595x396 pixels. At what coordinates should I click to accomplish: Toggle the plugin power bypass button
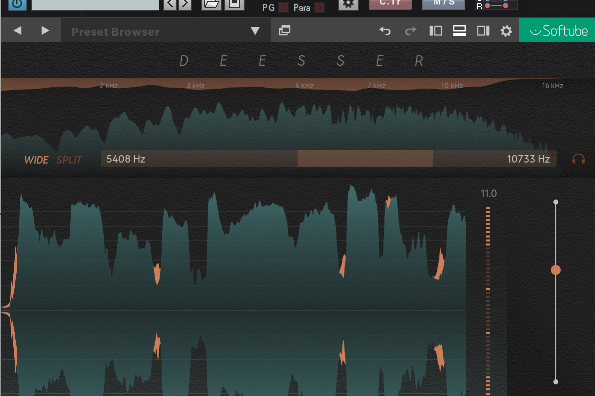(x=17, y=4)
